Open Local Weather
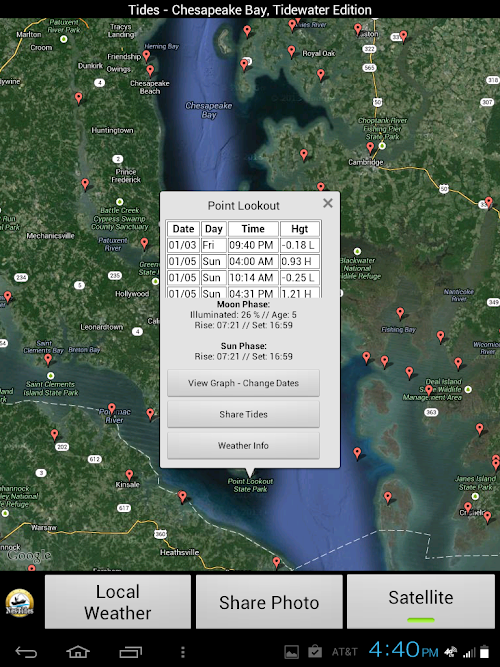This screenshot has width=500, height=667. coord(118,601)
